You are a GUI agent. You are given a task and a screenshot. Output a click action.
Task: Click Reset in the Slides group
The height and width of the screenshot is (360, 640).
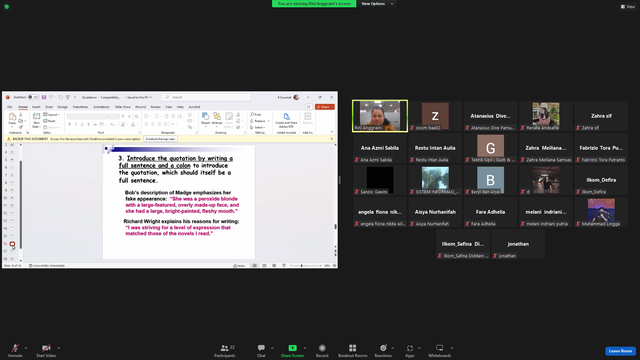(49, 121)
